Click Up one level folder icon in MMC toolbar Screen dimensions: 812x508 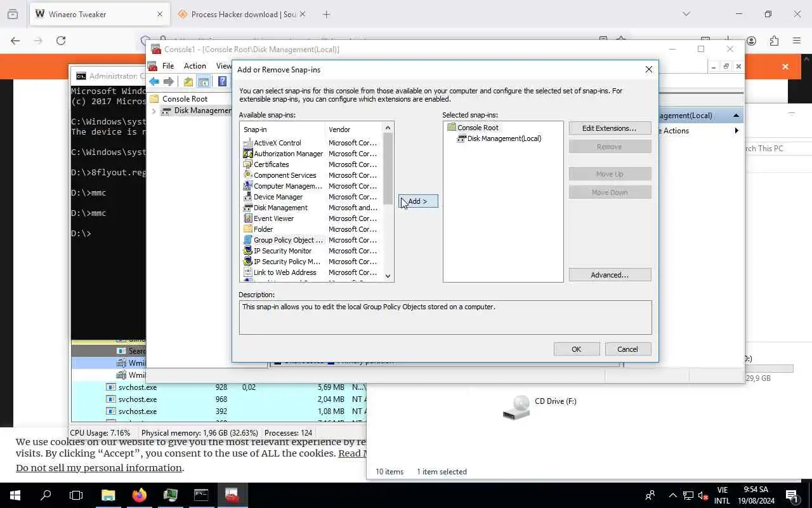click(x=188, y=81)
